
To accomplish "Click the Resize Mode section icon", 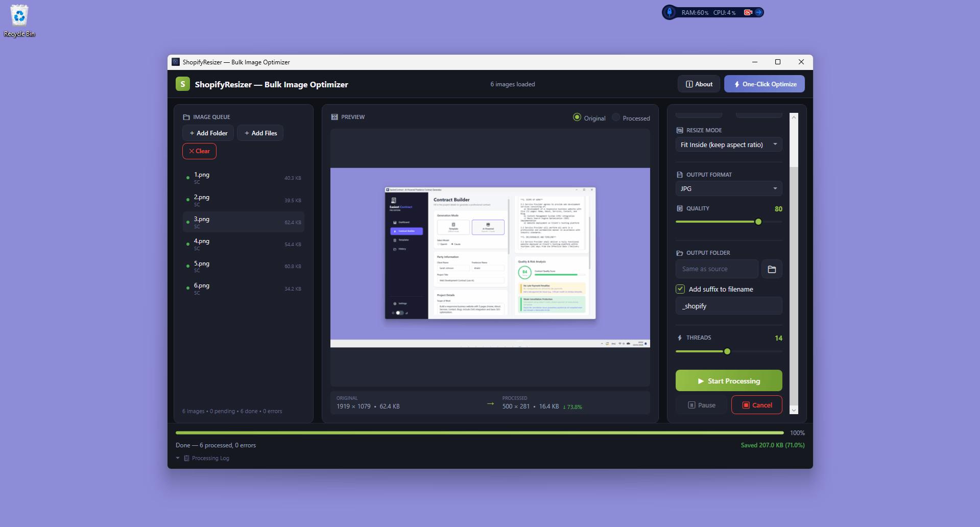I will 679,130.
